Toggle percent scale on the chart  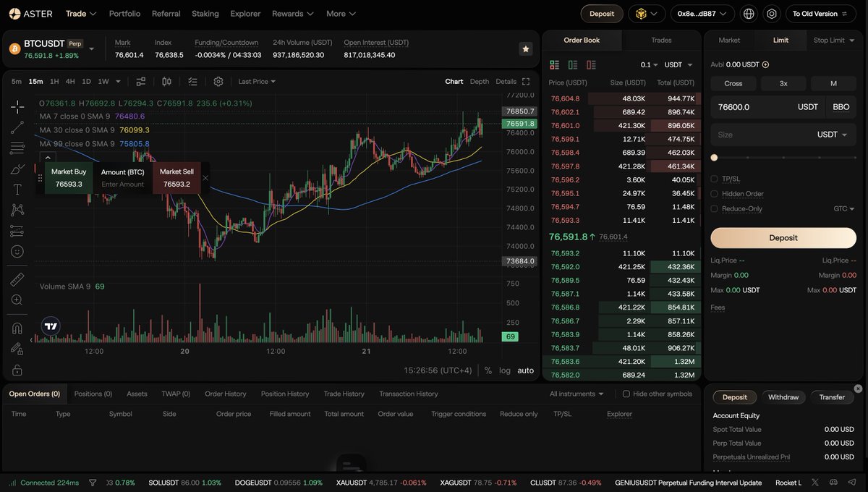488,370
